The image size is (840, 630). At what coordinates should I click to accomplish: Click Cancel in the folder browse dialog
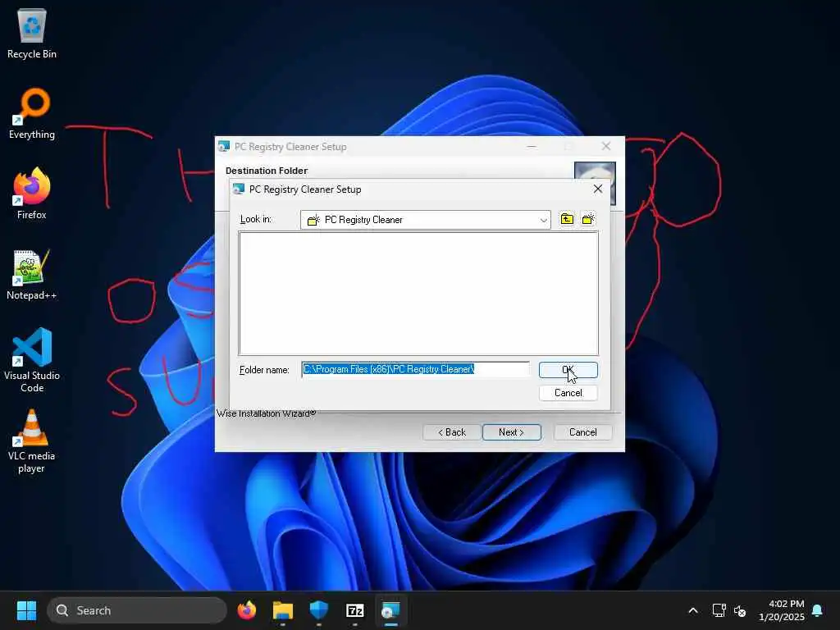pos(568,393)
